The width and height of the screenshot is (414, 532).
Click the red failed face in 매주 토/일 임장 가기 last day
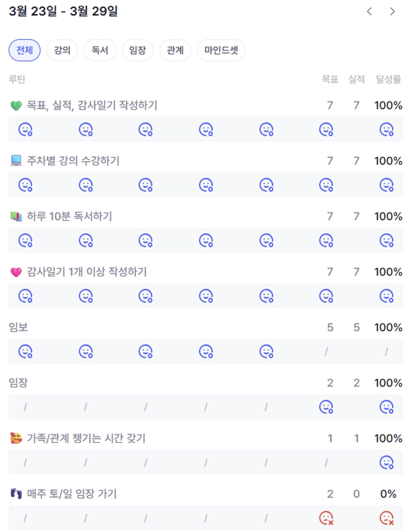386,518
